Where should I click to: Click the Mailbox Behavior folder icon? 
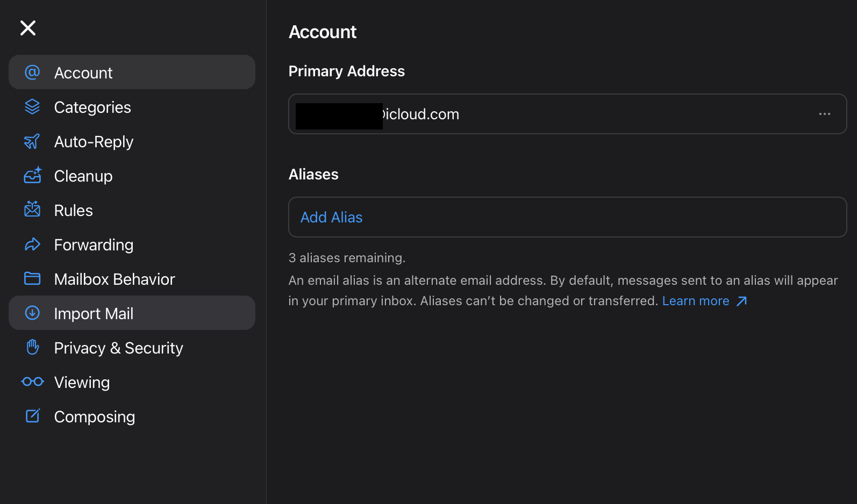(x=32, y=278)
